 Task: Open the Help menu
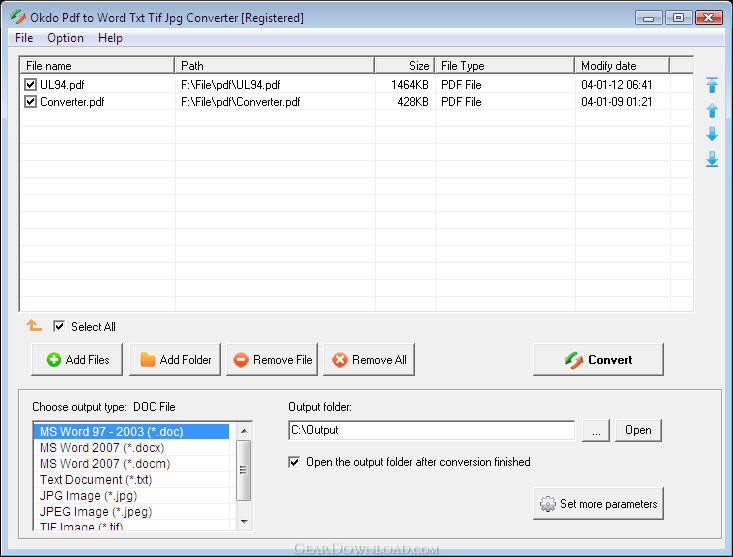pos(110,38)
